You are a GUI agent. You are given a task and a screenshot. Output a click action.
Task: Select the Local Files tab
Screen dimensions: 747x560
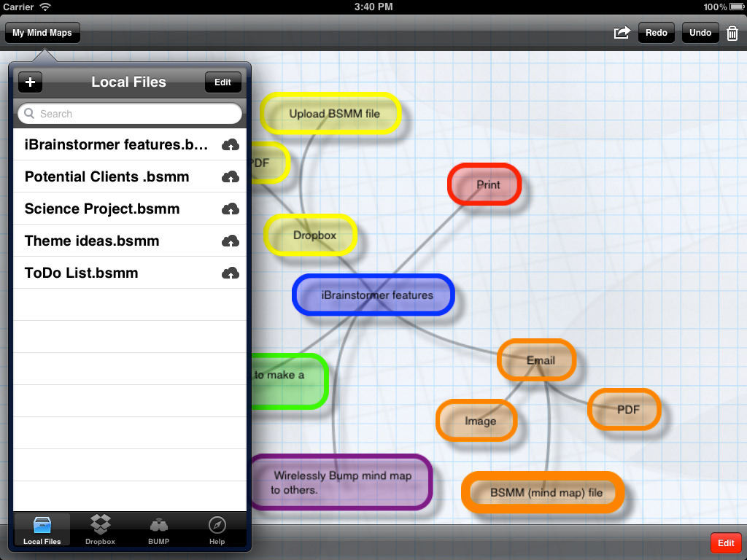(42, 530)
